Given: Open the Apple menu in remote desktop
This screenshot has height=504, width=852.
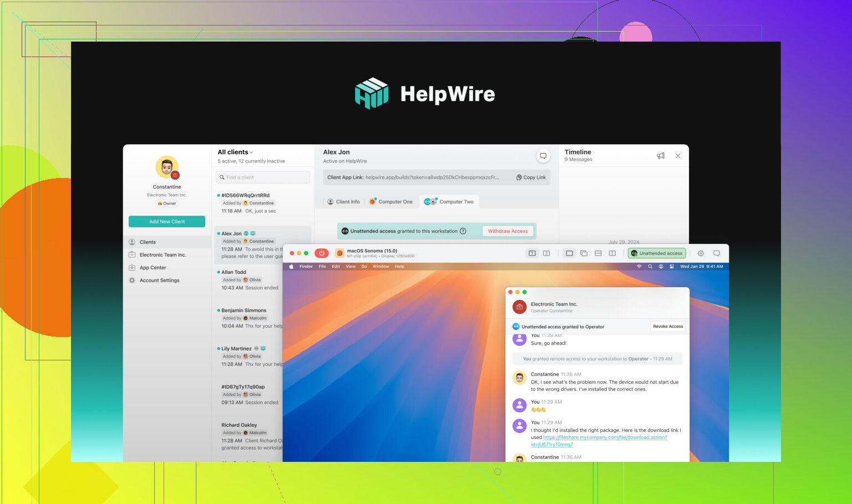Looking at the screenshot, I should (291, 267).
